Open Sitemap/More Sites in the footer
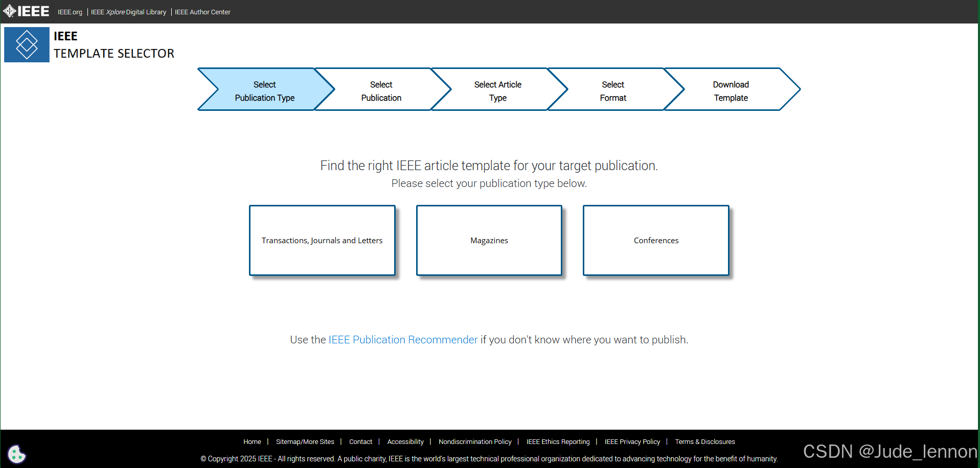Image resolution: width=980 pixels, height=468 pixels. pos(305,441)
